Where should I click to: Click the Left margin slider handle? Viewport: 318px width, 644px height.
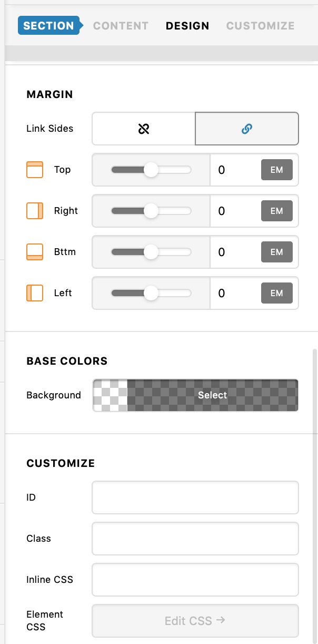151,293
